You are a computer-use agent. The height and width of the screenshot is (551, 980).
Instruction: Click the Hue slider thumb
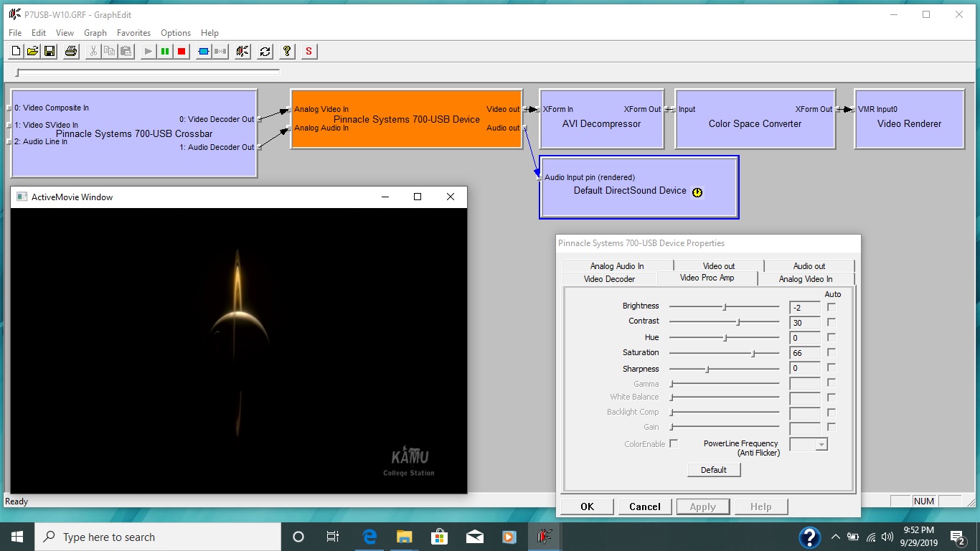pyautogui.click(x=725, y=337)
